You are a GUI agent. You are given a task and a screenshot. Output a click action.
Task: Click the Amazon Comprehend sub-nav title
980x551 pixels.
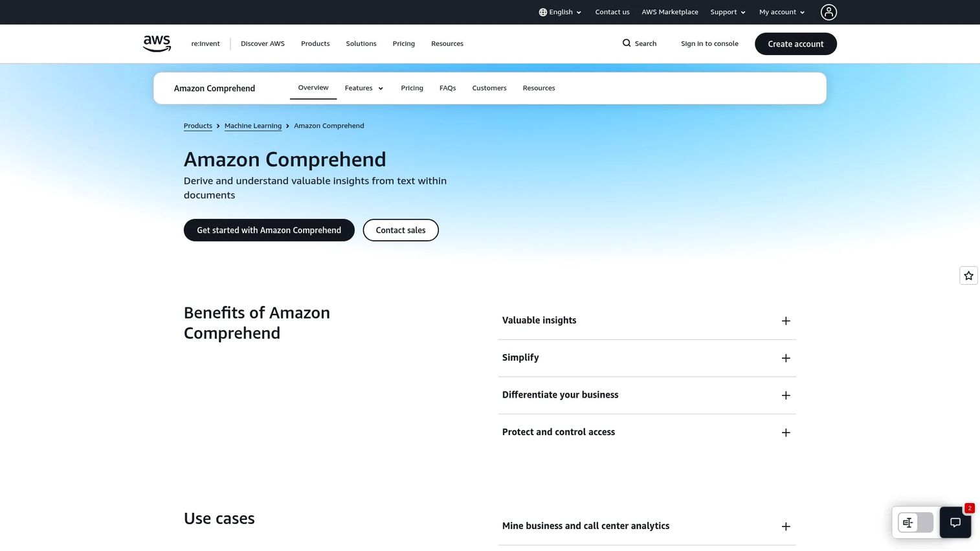click(x=214, y=88)
